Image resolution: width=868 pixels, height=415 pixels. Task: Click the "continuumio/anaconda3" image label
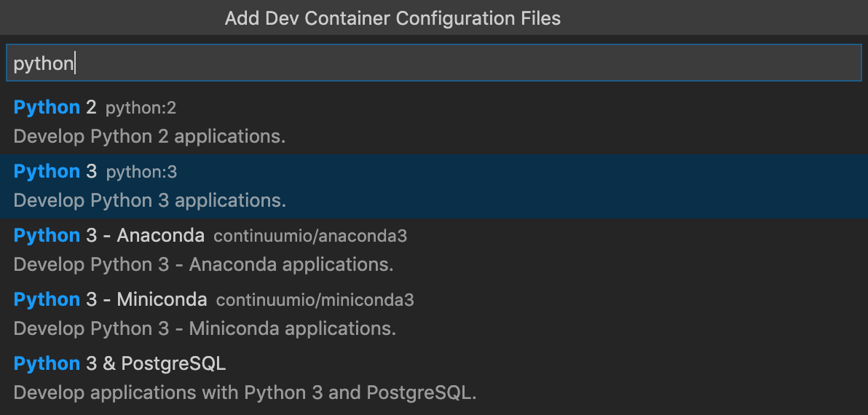tap(310, 236)
